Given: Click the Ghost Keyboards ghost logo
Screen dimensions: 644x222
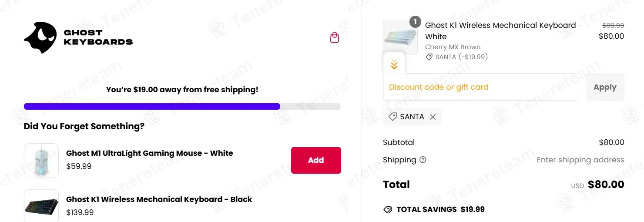Looking at the screenshot, I should (x=40, y=38).
